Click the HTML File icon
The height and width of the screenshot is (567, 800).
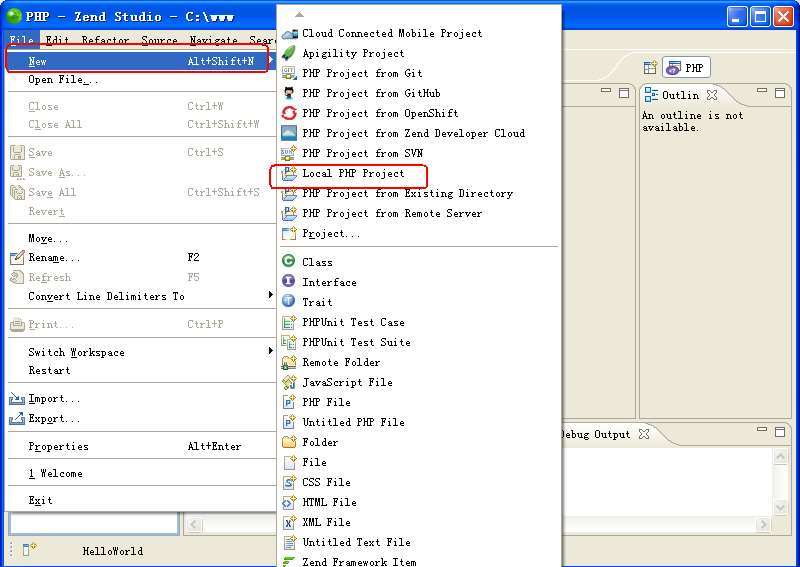click(289, 502)
